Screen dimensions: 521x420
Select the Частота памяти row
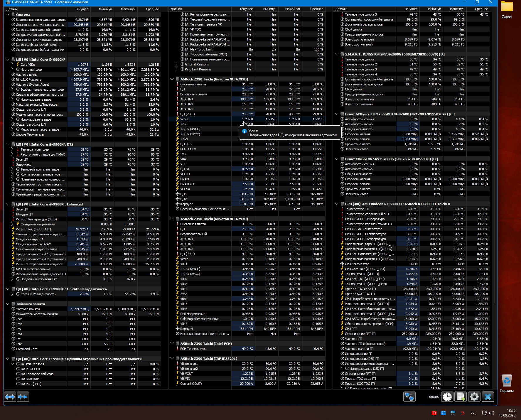82,309
